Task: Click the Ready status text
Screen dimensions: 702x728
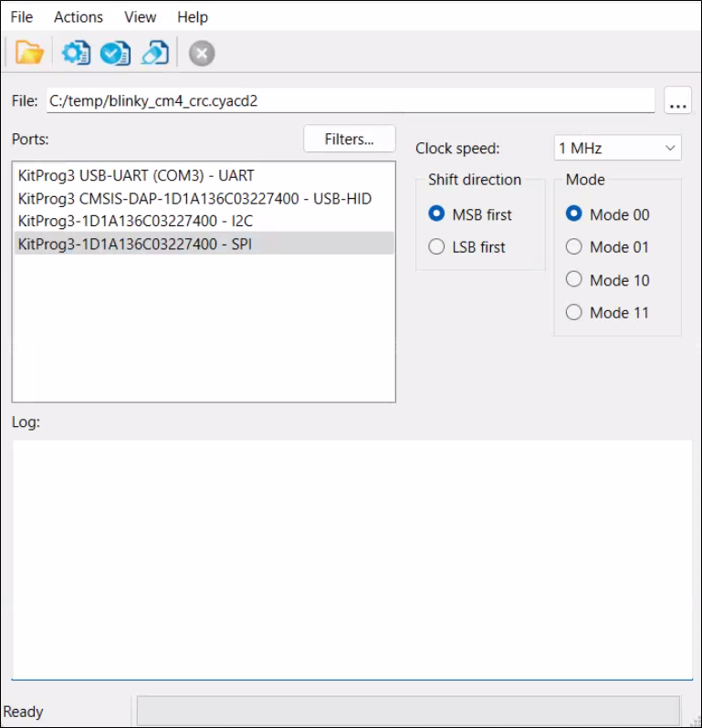Action: coord(23,712)
